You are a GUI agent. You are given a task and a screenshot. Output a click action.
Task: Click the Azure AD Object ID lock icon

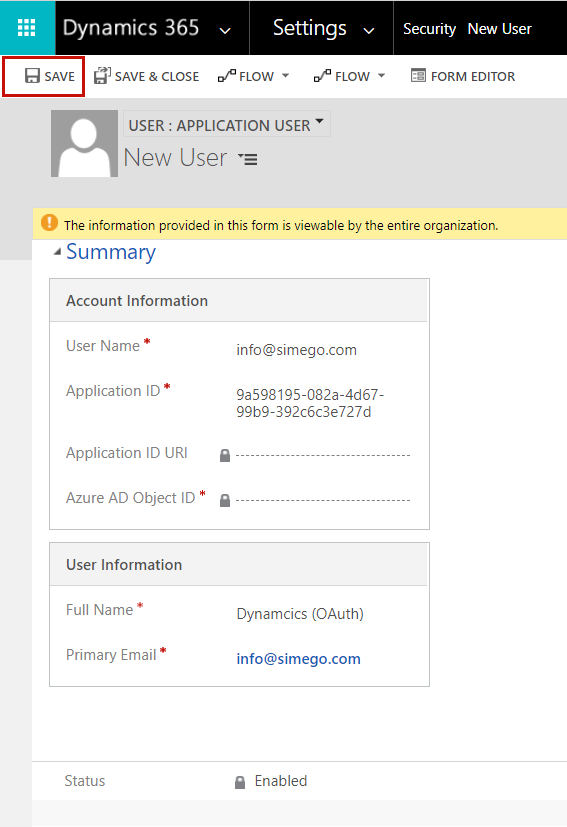tap(225, 500)
